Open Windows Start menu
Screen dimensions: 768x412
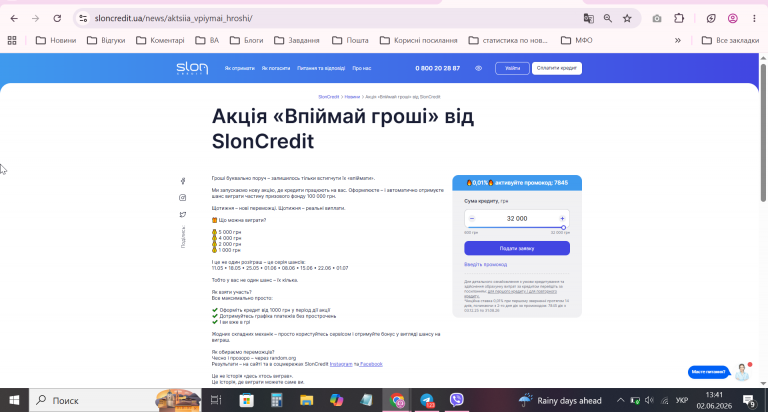pos(14,400)
